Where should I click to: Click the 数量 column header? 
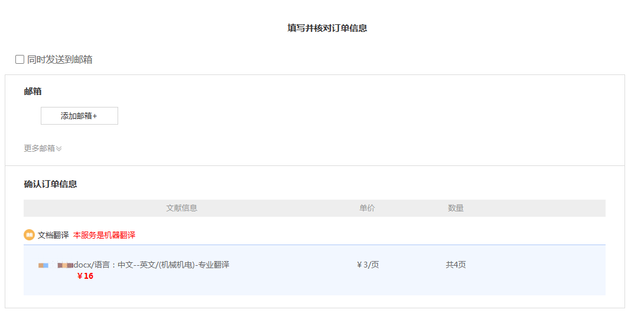[456, 208]
